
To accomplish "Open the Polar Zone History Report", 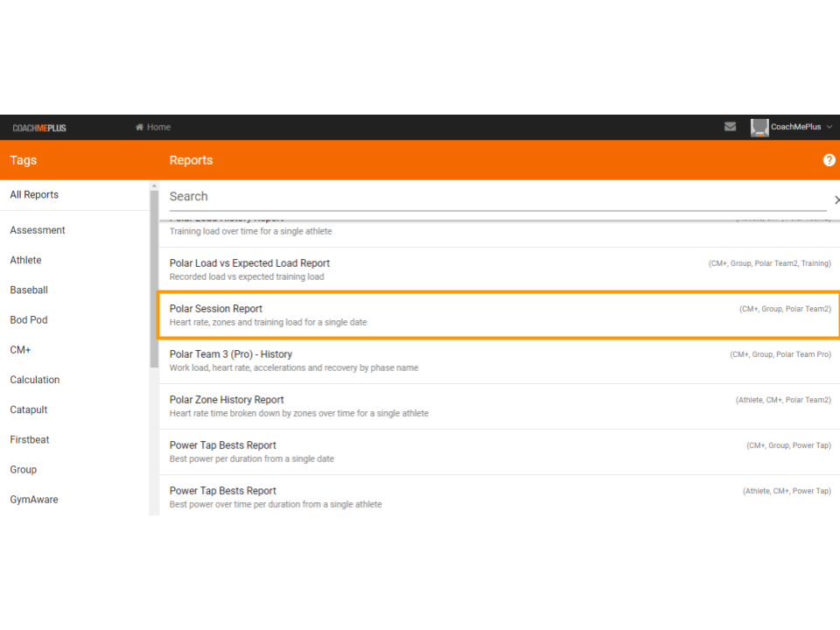I will pyautogui.click(x=500, y=406).
